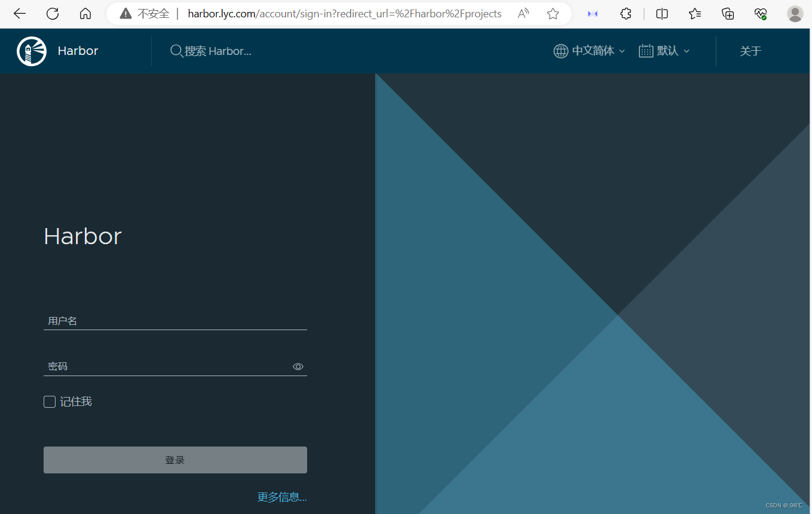Viewport: 812px width, 514px height.
Task: Check the 记住我 checkbox
Action: pyautogui.click(x=50, y=402)
